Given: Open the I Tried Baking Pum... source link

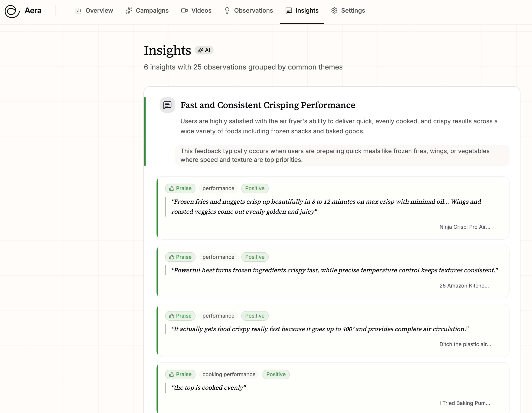Looking at the screenshot, I should click(465, 403).
